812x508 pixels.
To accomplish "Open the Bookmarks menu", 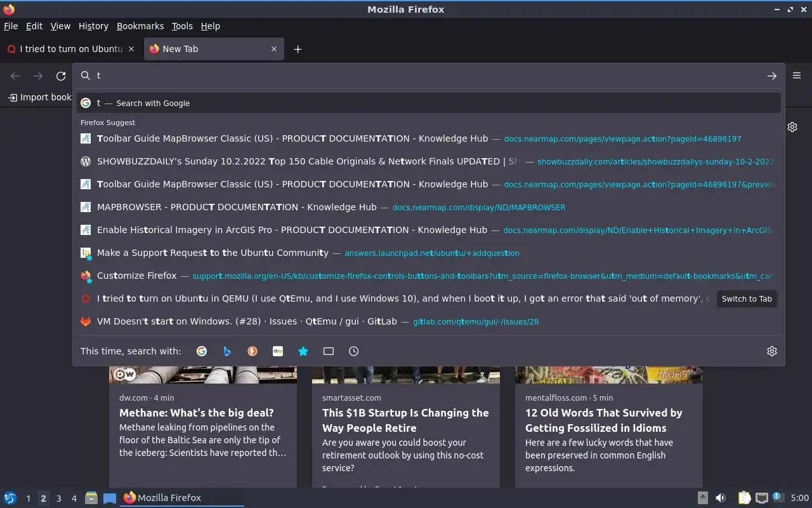I will (140, 26).
